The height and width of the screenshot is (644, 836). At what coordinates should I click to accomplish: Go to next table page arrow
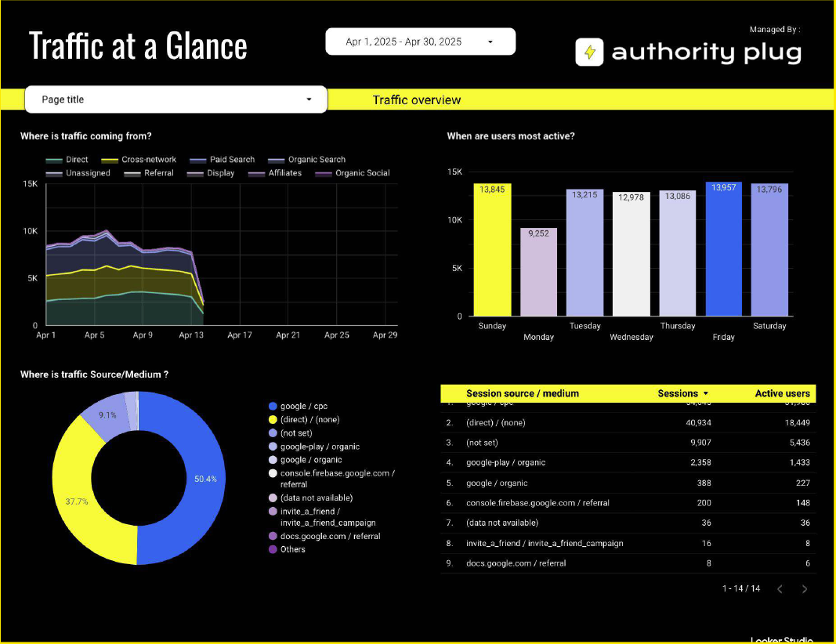point(805,589)
